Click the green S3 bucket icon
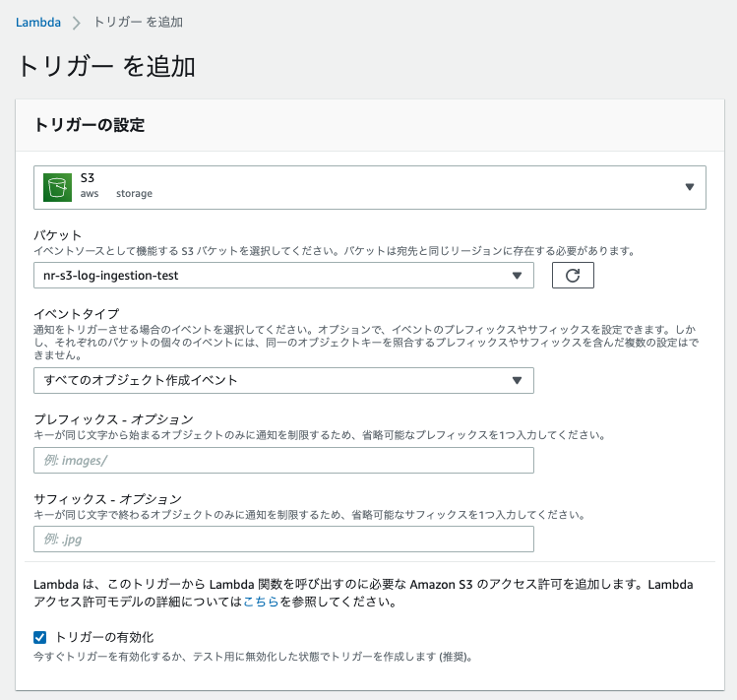Viewport: 737px width, 700px height. click(x=58, y=187)
